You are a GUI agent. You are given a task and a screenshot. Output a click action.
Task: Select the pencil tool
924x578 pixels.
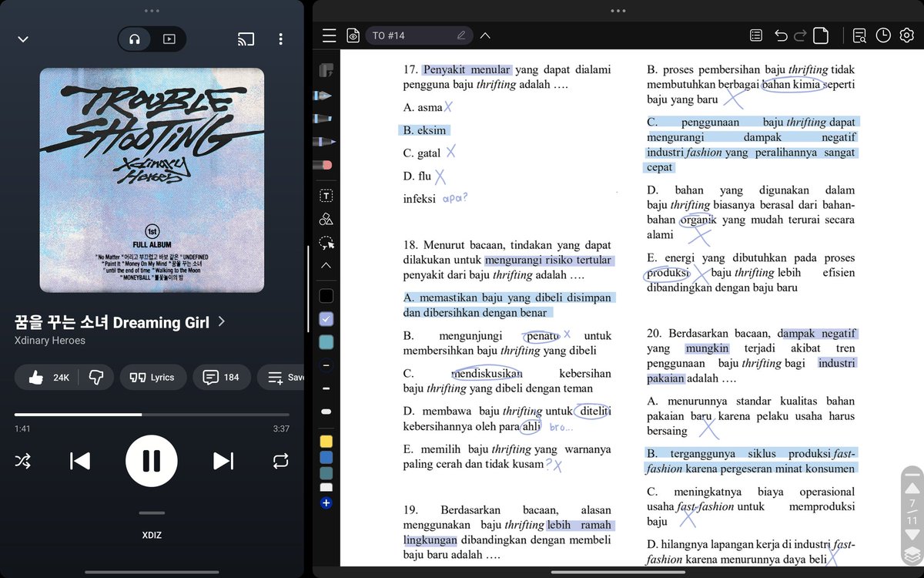(323, 142)
